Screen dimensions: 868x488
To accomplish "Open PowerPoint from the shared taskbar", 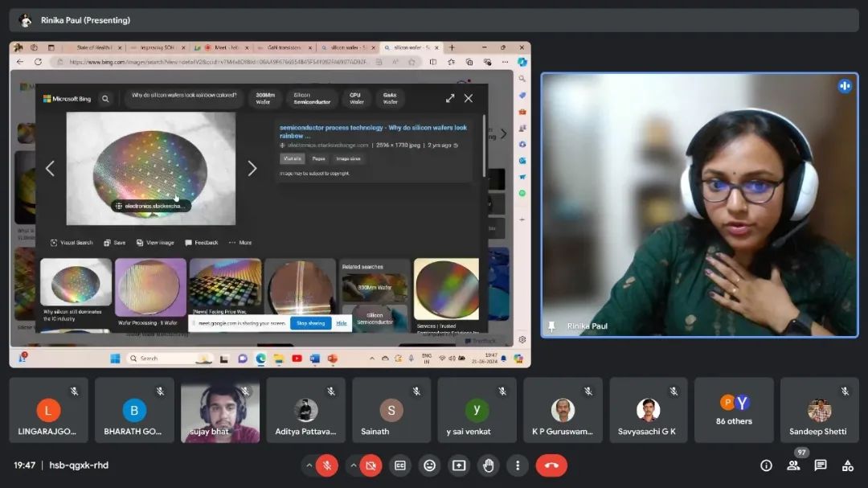I will pos(332,359).
